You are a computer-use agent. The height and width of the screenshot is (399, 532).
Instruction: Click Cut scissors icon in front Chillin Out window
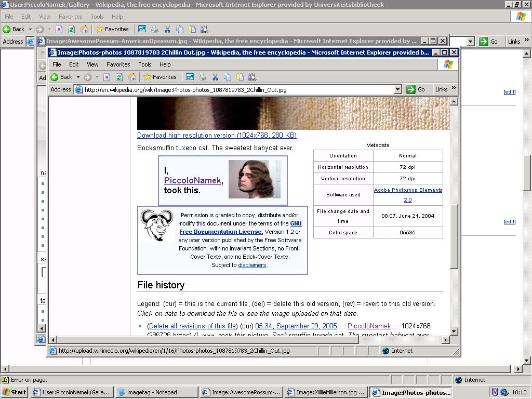215,77
